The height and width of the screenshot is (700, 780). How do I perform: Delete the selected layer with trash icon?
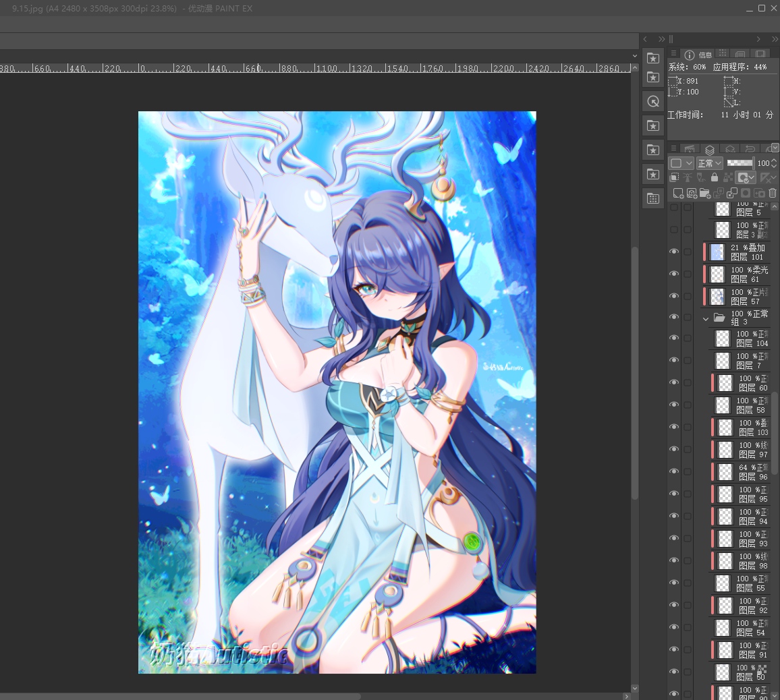[x=772, y=193]
